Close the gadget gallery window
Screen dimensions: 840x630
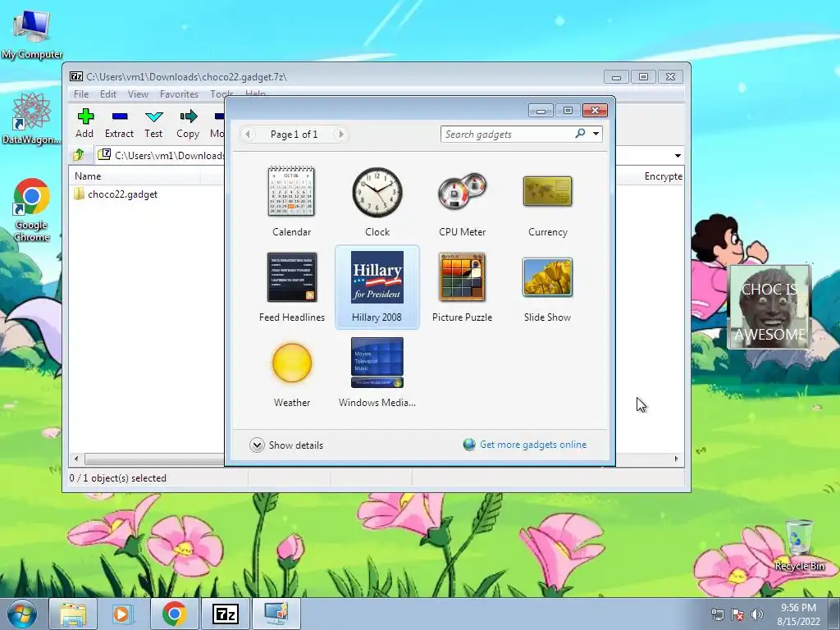pos(595,111)
